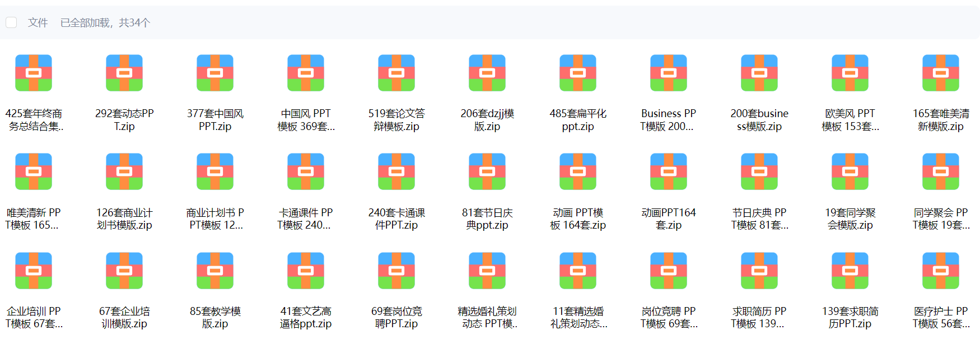Screen dimensions: 980x339
Task: Open the 19套同学聚会模版.zip file icon
Action: coord(850,171)
